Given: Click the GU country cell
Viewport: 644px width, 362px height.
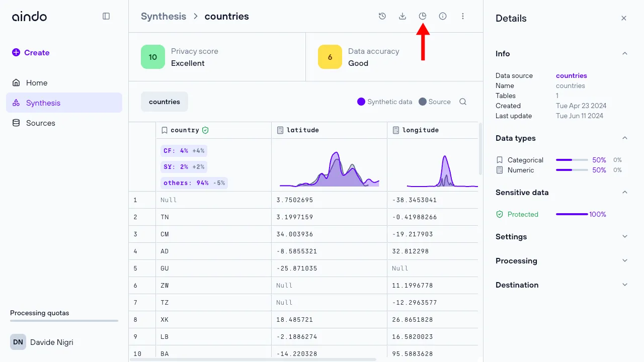Looking at the screenshot, I should pos(214,268).
